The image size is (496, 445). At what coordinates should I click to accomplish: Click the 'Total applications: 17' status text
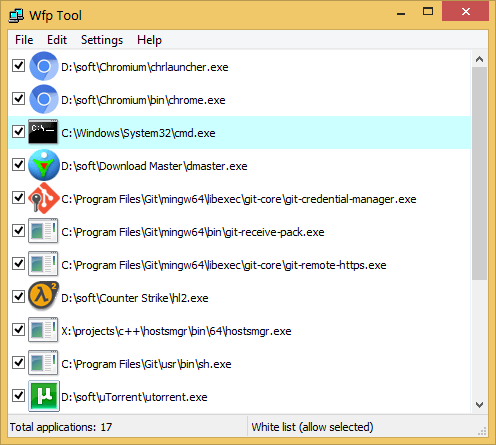[x=61, y=427]
